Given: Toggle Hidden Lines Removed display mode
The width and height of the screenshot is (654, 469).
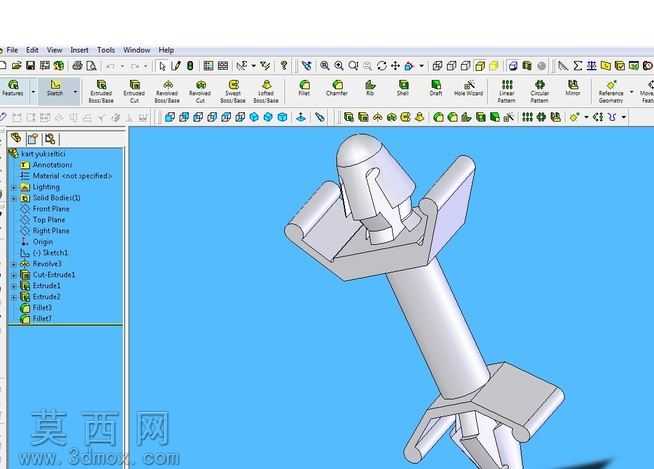Looking at the screenshot, I should point(465,66).
